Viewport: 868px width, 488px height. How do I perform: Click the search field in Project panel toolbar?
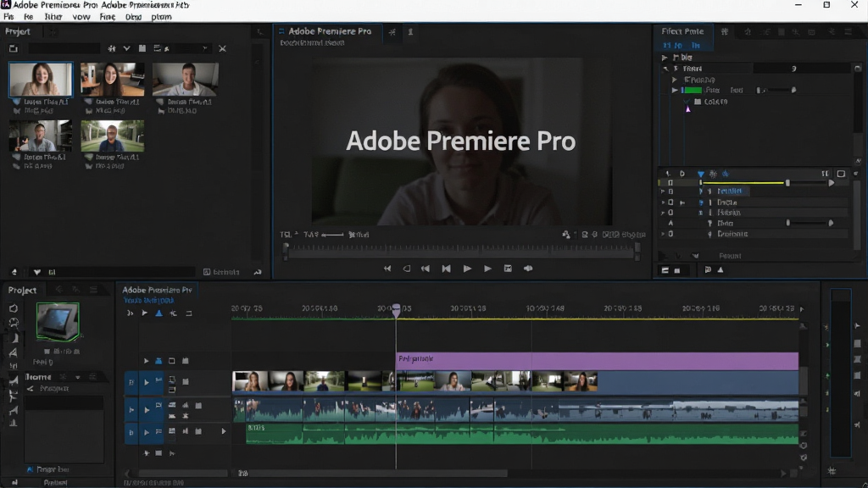point(64,48)
